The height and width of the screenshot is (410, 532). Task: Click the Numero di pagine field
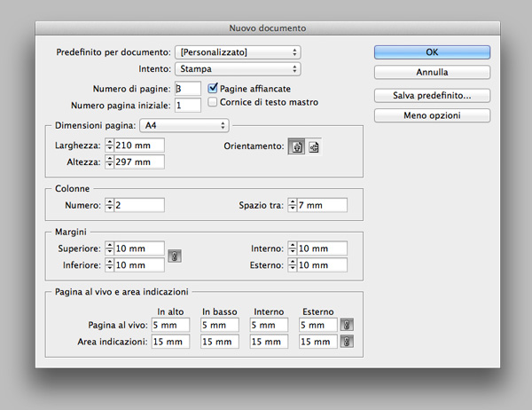(x=188, y=89)
